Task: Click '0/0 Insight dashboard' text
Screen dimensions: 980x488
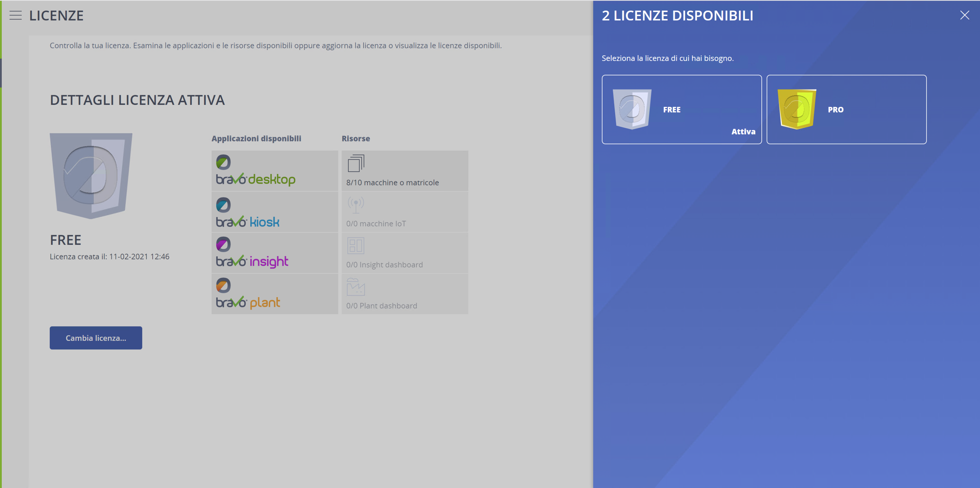Action: 384,265
